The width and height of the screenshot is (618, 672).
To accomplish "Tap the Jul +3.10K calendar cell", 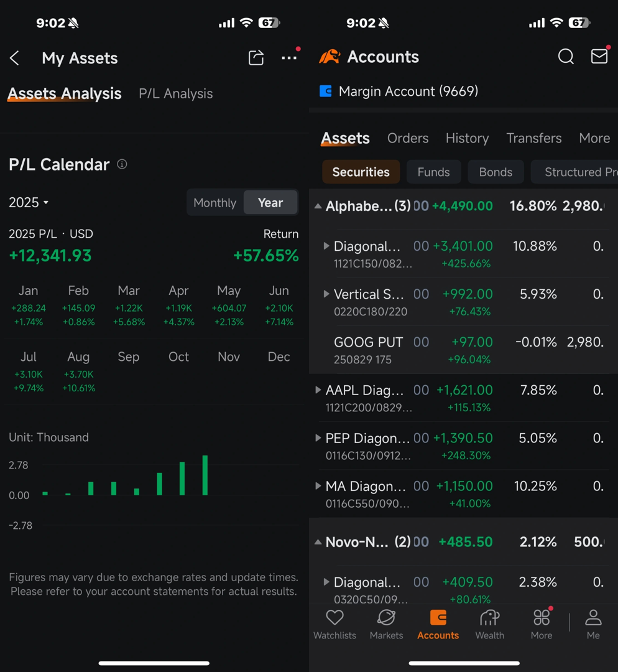I will click(x=28, y=372).
